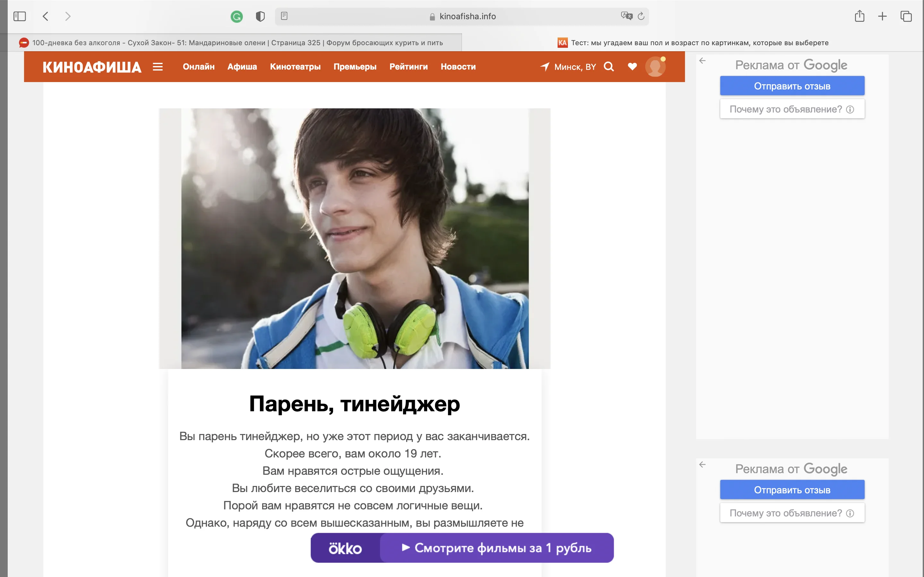
Task: Reload the kinoafisha.info page
Action: [640, 16]
